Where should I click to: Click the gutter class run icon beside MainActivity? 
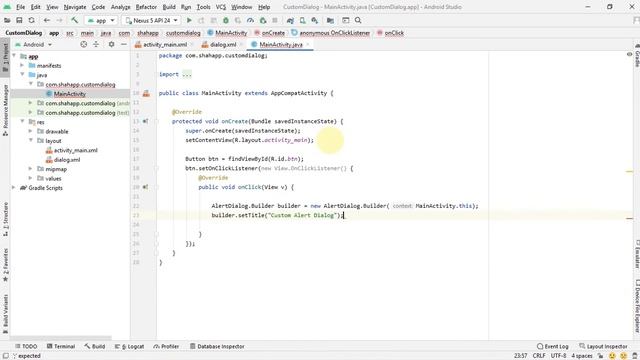146,93
